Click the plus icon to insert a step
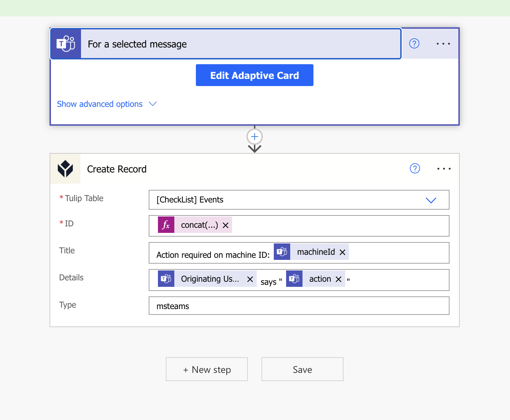510x420 pixels. 254,136
